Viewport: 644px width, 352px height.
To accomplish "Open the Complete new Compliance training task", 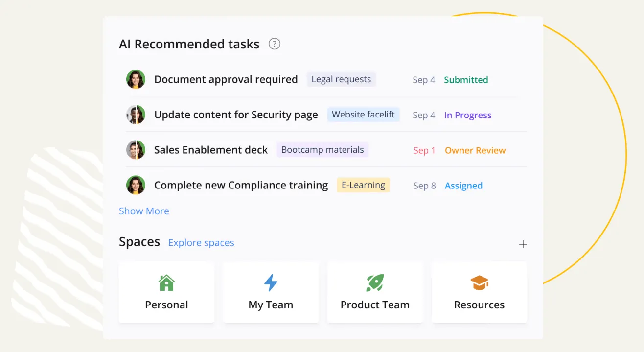I will tap(241, 186).
